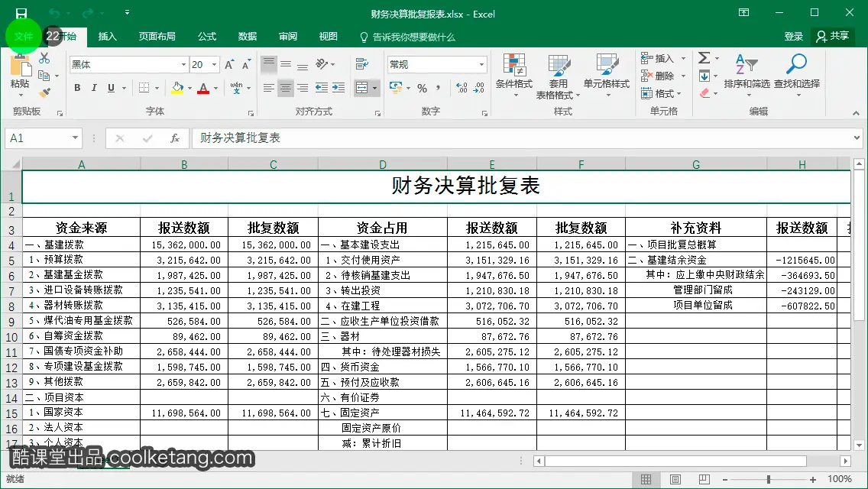Open 套用表格格式 table styles
The image size is (868, 489).
(x=559, y=76)
